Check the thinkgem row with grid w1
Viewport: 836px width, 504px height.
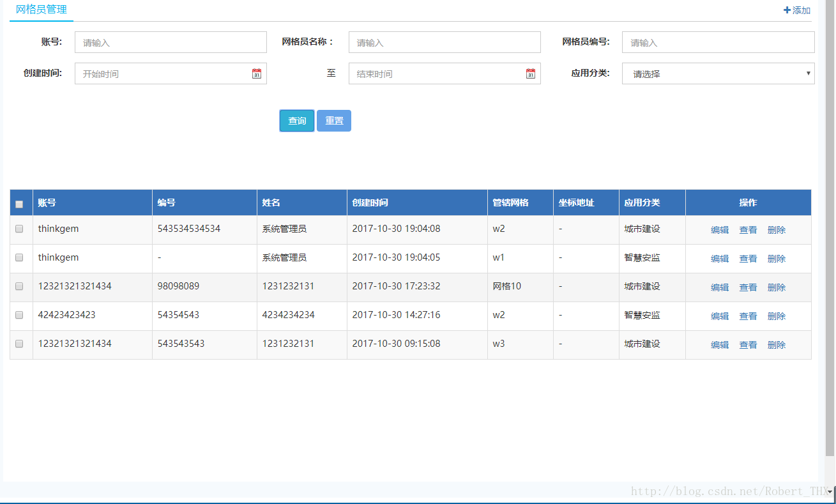point(19,257)
